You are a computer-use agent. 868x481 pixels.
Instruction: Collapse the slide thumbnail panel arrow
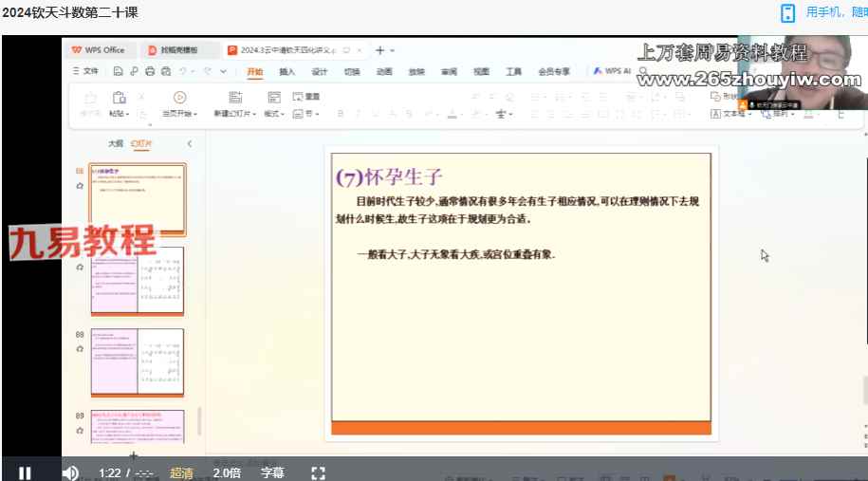pos(189,143)
